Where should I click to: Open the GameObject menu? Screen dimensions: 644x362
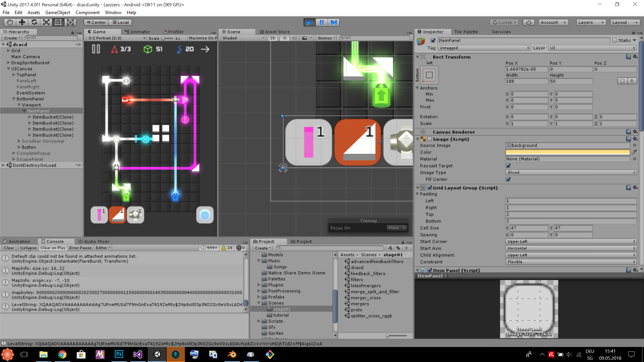(58, 12)
